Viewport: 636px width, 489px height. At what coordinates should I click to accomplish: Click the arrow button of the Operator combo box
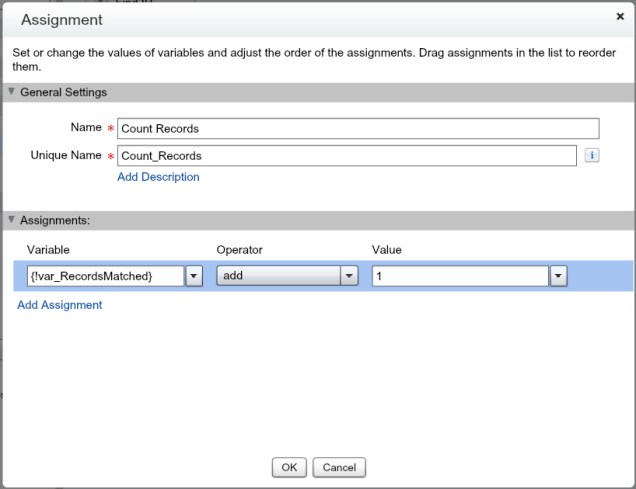point(349,276)
